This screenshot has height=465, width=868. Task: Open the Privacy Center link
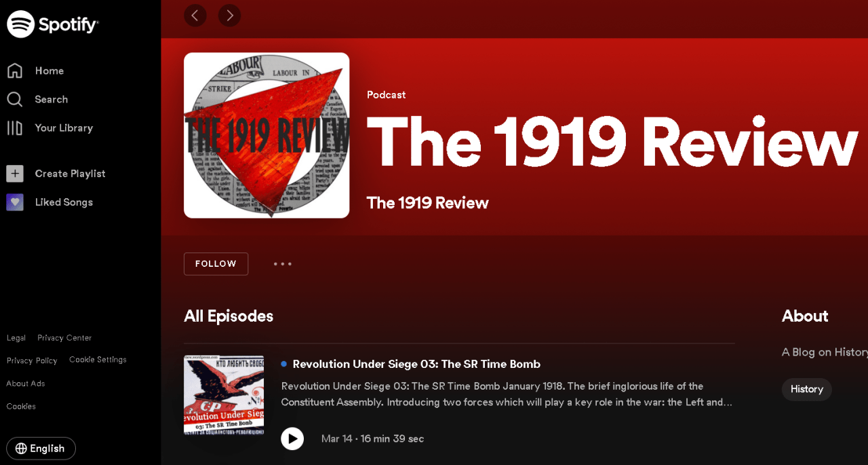[x=64, y=338]
